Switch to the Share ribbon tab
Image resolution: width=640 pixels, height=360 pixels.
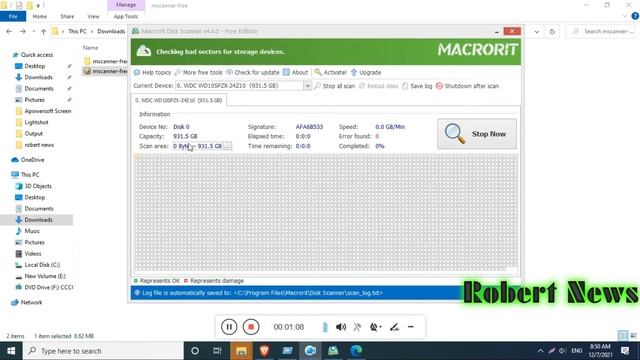point(67,16)
